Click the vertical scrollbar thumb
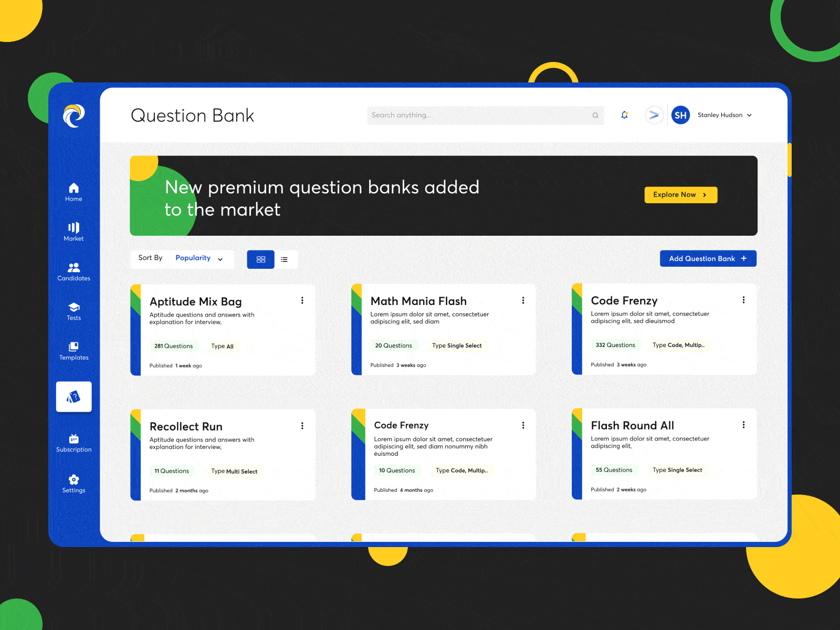Screen dimensions: 840x630 [789, 160]
